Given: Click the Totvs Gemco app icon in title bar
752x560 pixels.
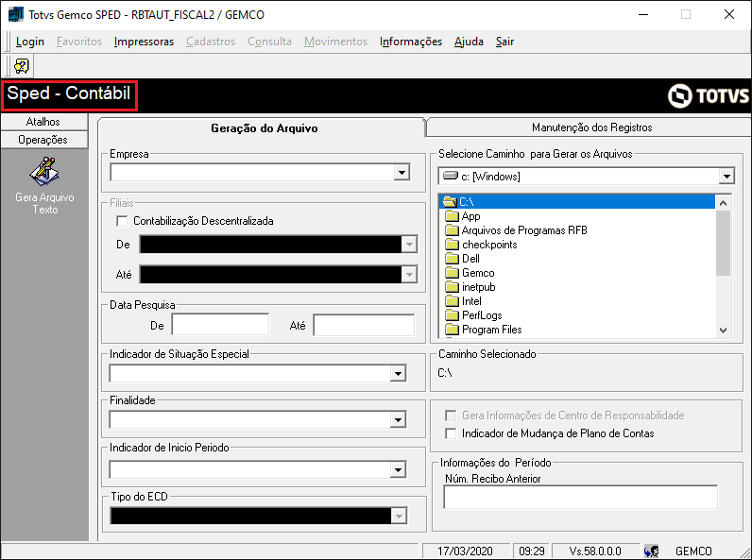Looking at the screenshot, I should click(16, 14).
